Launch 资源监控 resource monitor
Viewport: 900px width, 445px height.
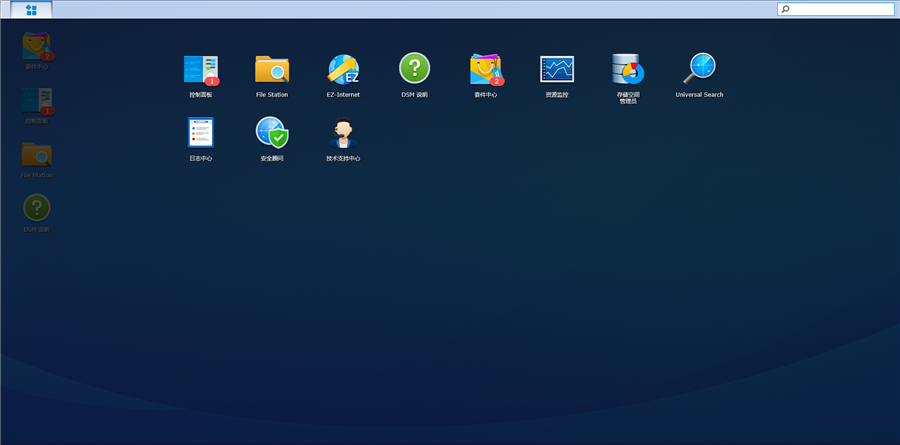click(557, 69)
